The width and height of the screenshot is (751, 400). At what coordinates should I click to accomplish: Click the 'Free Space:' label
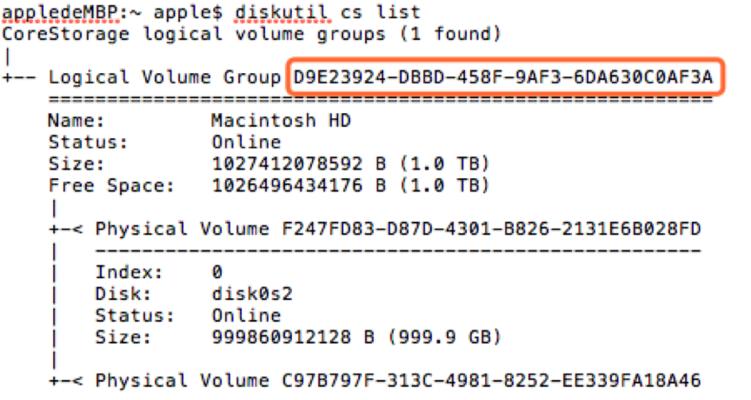pos(112,185)
